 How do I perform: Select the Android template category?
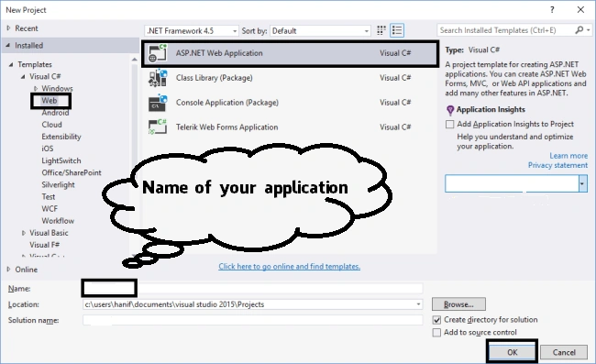[x=55, y=113]
